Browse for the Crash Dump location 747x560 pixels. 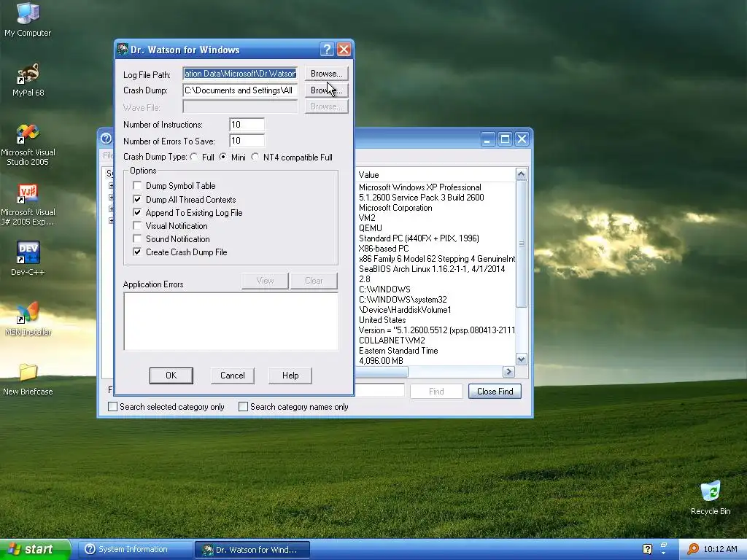click(x=326, y=90)
